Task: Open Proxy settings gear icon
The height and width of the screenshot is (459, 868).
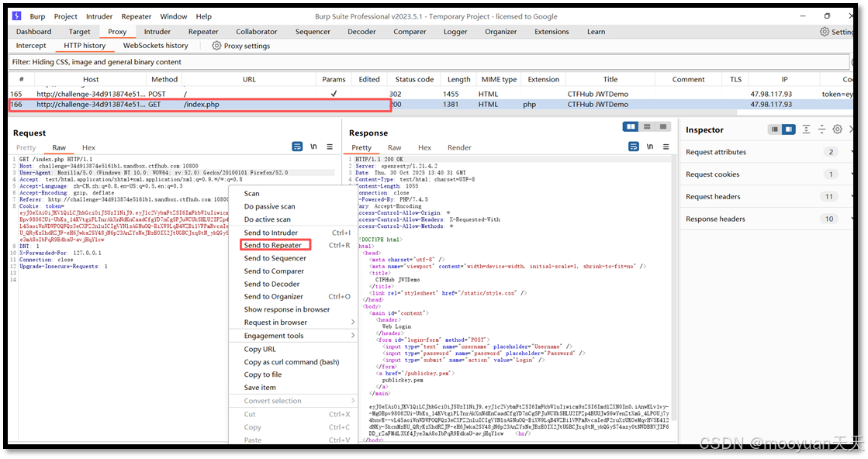Action: (x=216, y=45)
